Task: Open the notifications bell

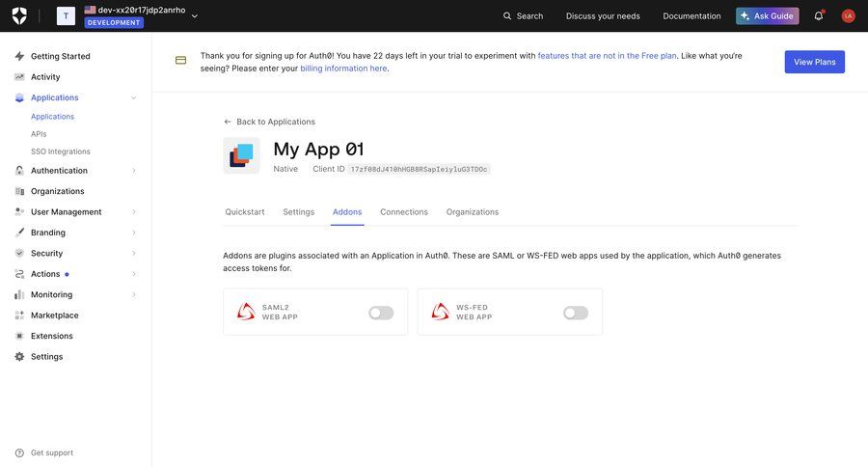Action: 818,16
